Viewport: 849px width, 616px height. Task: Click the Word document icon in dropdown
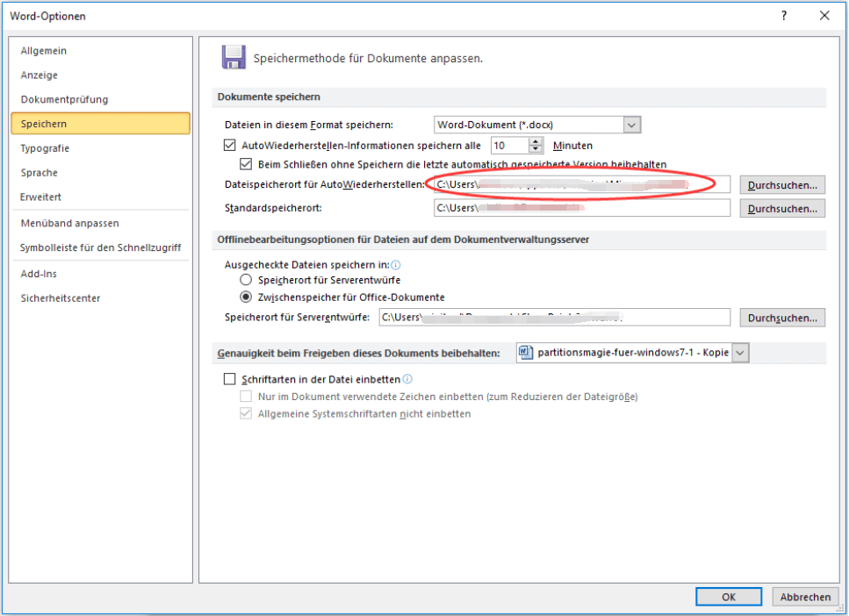pos(525,353)
